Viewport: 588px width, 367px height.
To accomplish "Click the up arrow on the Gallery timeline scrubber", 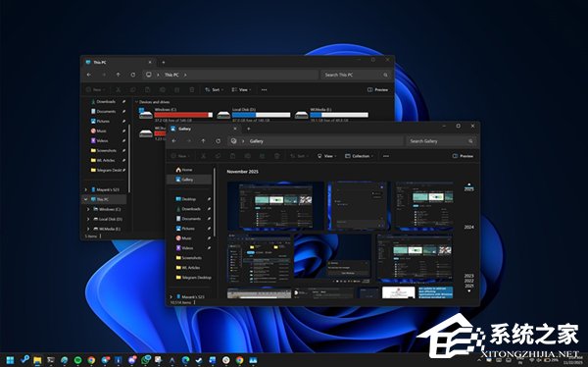I will pyautogui.click(x=469, y=184).
